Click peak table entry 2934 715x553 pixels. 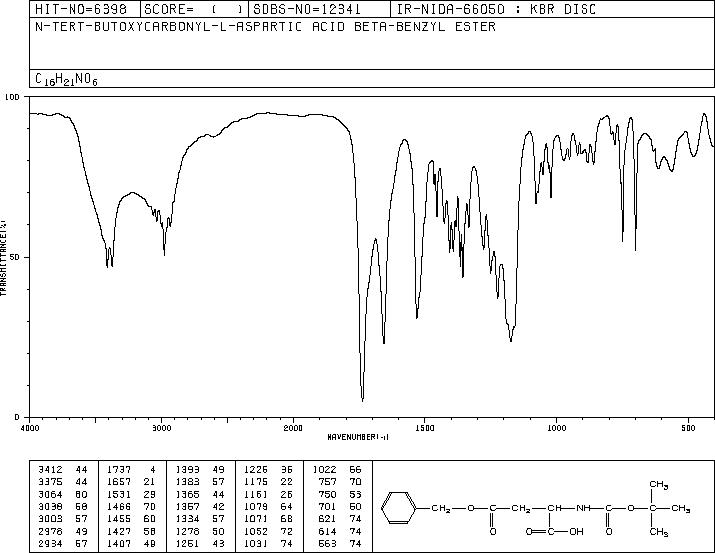point(50,544)
